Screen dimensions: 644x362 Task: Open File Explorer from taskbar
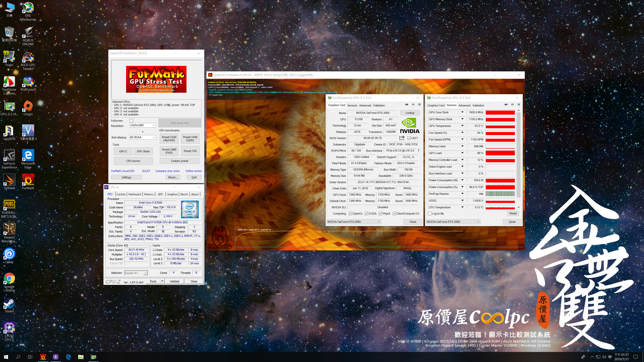click(x=80, y=357)
